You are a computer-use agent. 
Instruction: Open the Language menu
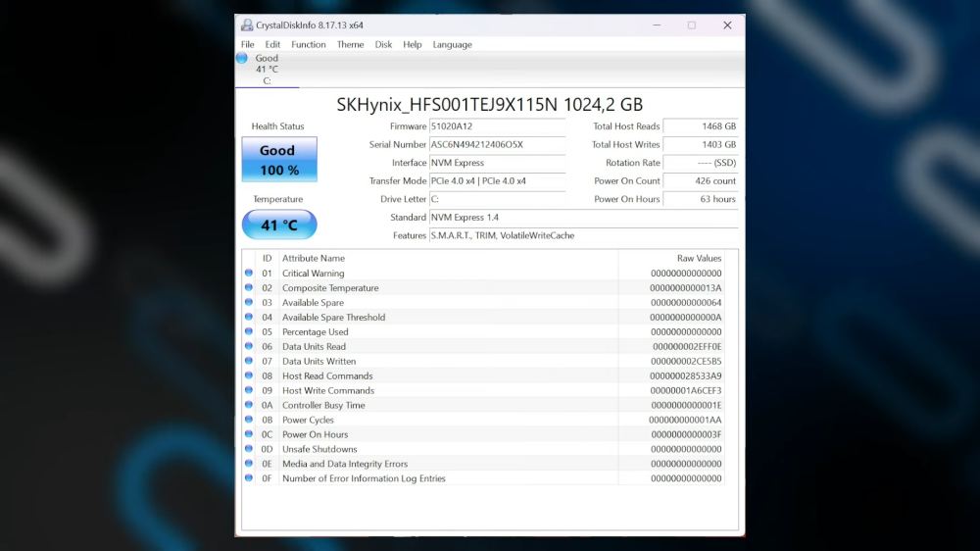(452, 44)
